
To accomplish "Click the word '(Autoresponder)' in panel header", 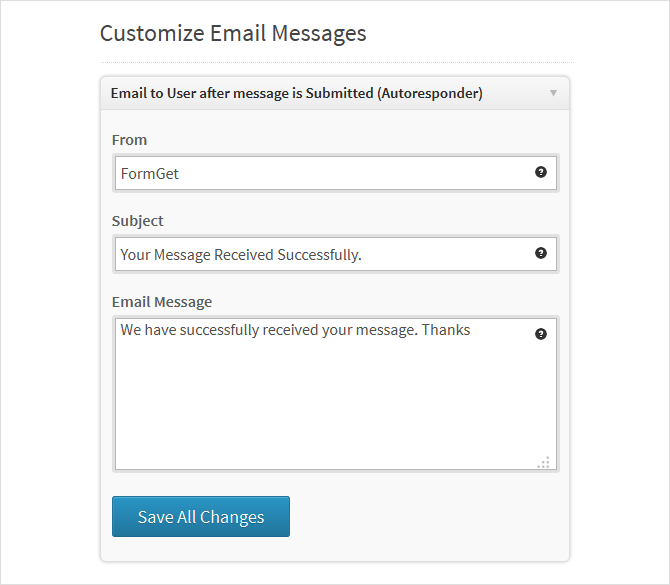I will [430, 93].
